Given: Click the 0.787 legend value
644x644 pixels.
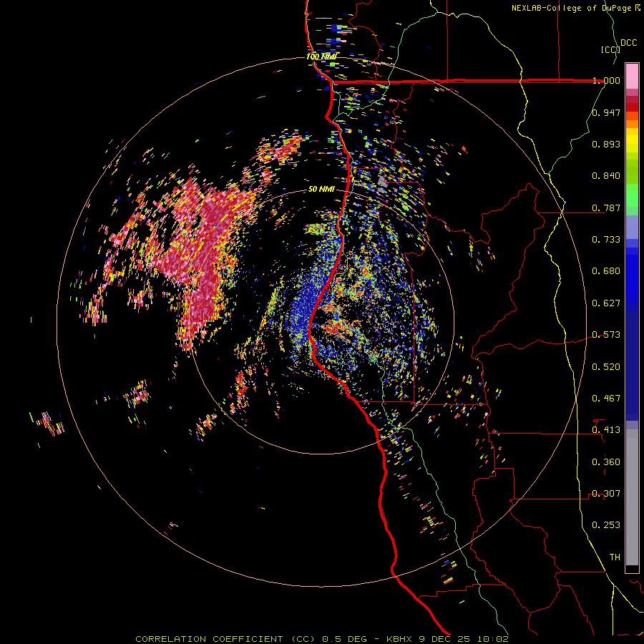Looking at the screenshot, I should [x=606, y=208].
